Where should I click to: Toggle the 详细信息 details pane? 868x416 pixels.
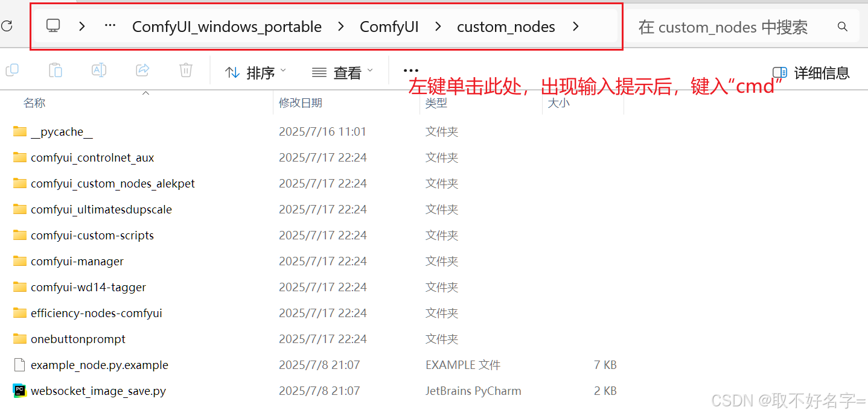[x=811, y=72]
